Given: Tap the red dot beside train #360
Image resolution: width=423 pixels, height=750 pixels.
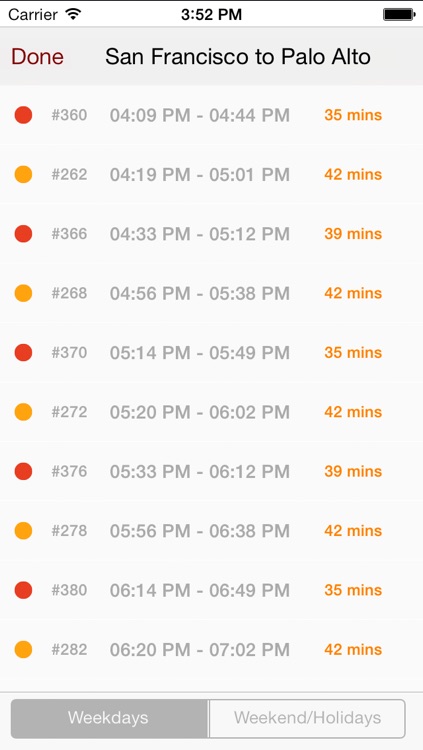Looking at the screenshot, I should click(23, 115).
